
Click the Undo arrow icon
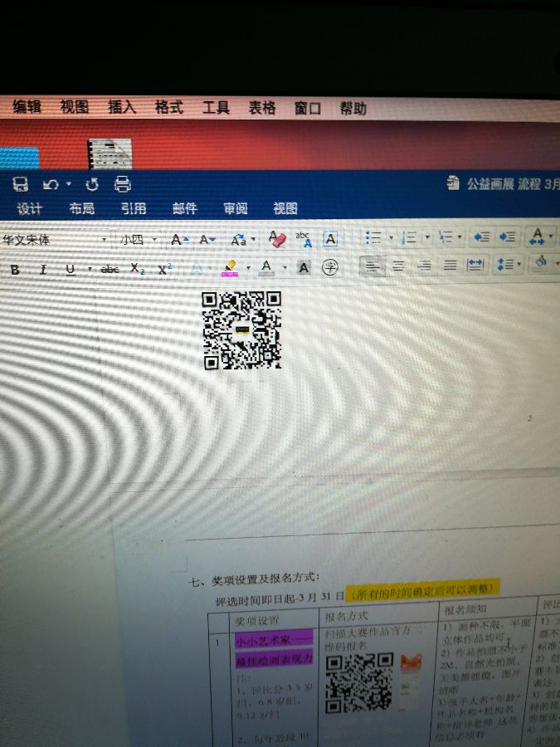(x=51, y=184)
